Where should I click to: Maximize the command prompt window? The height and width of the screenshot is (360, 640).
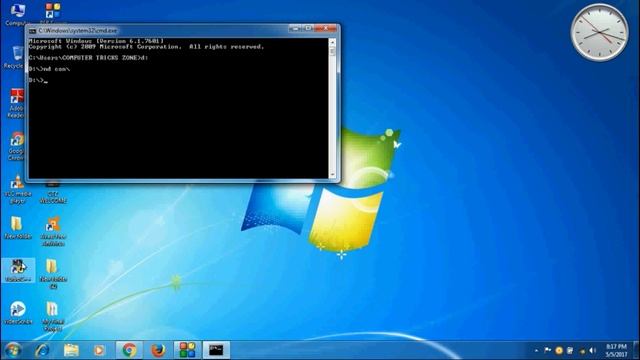point(308,28)
